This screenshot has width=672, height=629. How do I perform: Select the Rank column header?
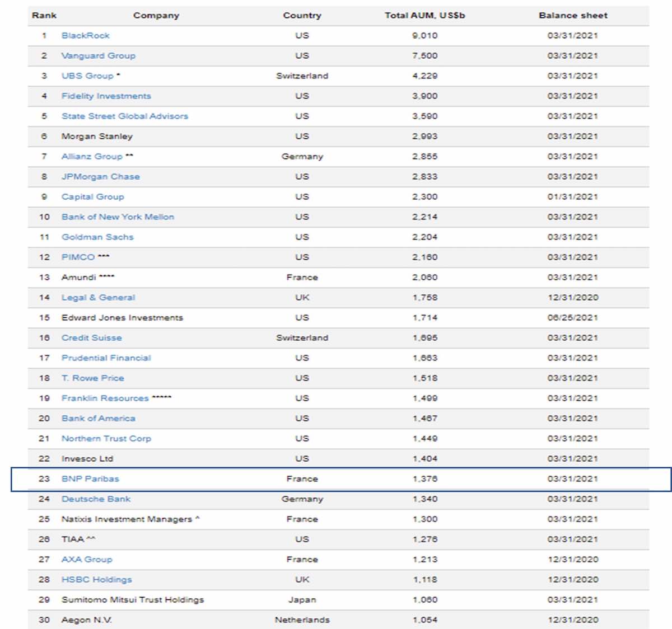click(44, 15)
